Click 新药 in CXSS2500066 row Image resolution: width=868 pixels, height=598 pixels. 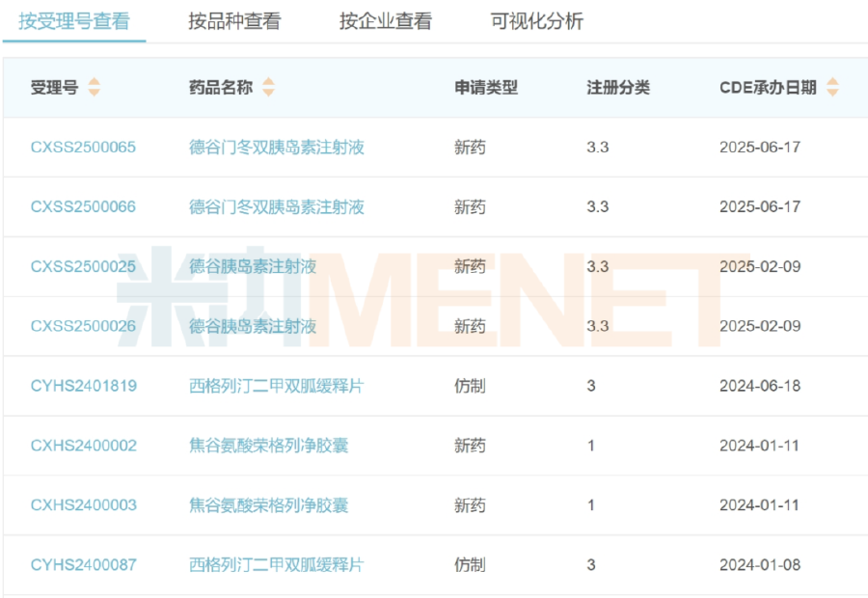tap(470, 207)
